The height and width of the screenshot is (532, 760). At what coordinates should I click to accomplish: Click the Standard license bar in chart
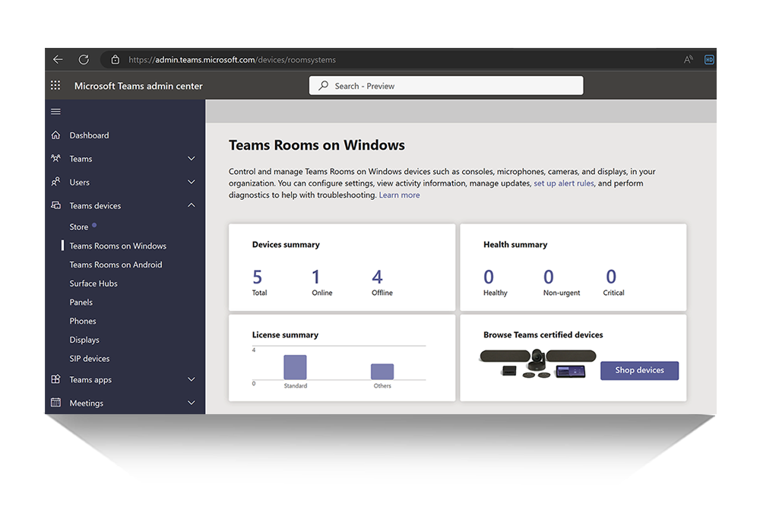tap(295, 367)
